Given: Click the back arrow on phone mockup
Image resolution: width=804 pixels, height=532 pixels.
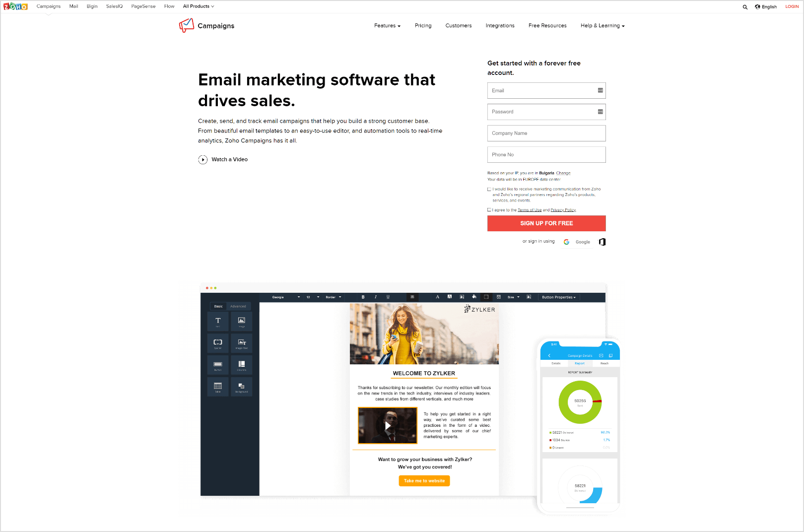Looking at the screenshot, I should 549,356.
